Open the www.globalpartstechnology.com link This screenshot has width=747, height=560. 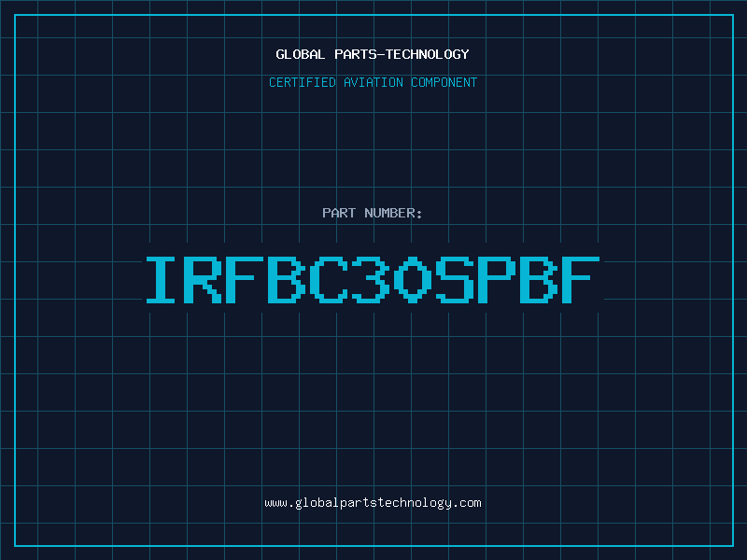(373, 503)
